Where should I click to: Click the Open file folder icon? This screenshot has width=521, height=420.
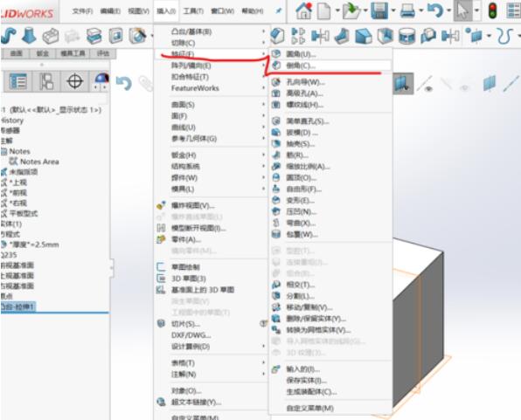[351, 10]
